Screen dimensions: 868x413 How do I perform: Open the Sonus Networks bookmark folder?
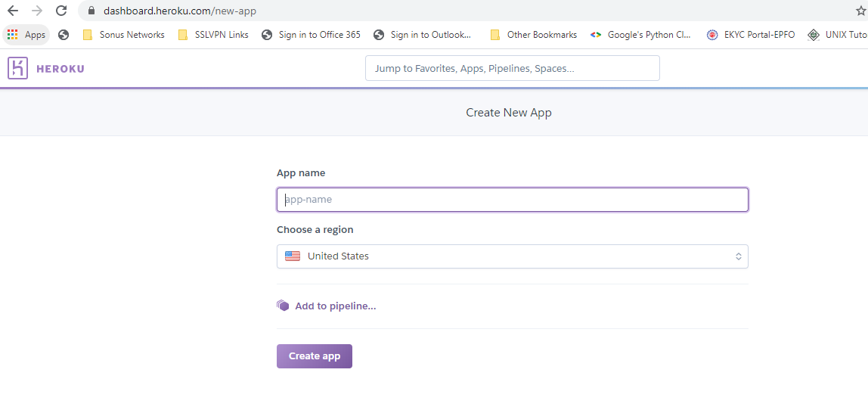(123, 35)
